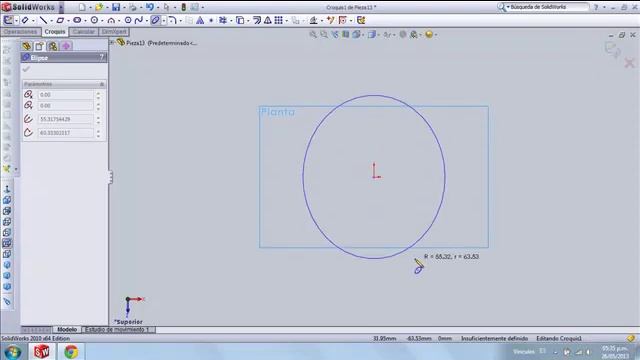Select the Spline sketch tool

[x=138, y=20]
